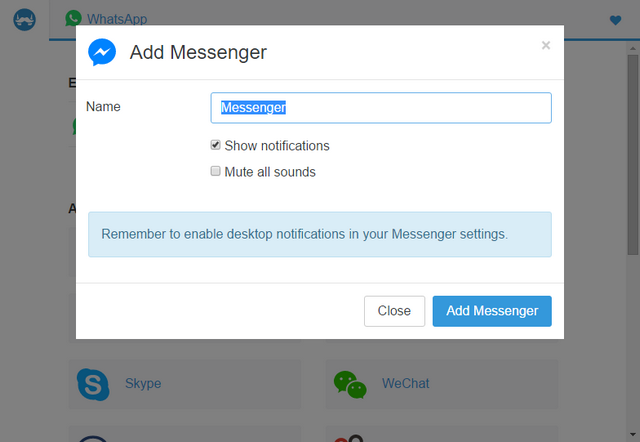Click the Add Messenger dialog title

pos(198,52)
